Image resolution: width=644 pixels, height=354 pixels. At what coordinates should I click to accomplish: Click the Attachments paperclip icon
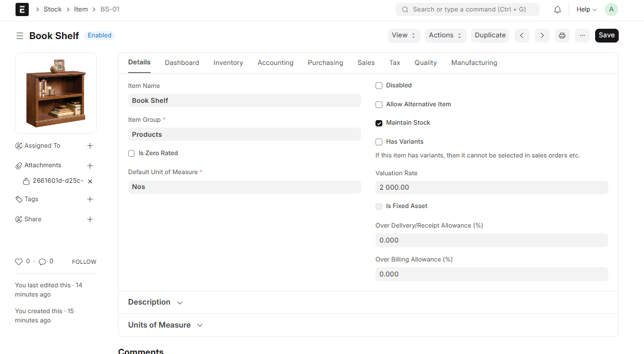(x=18, y=166)
